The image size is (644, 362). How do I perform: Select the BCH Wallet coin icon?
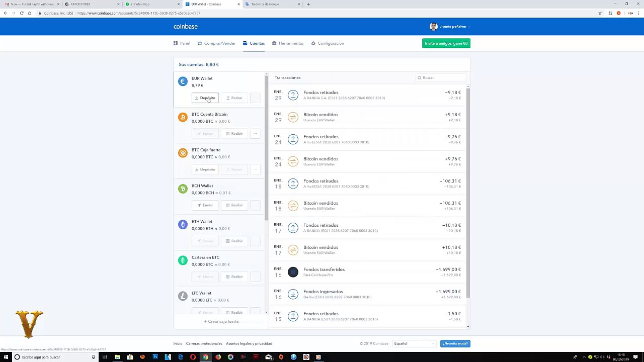pos(183,189)
